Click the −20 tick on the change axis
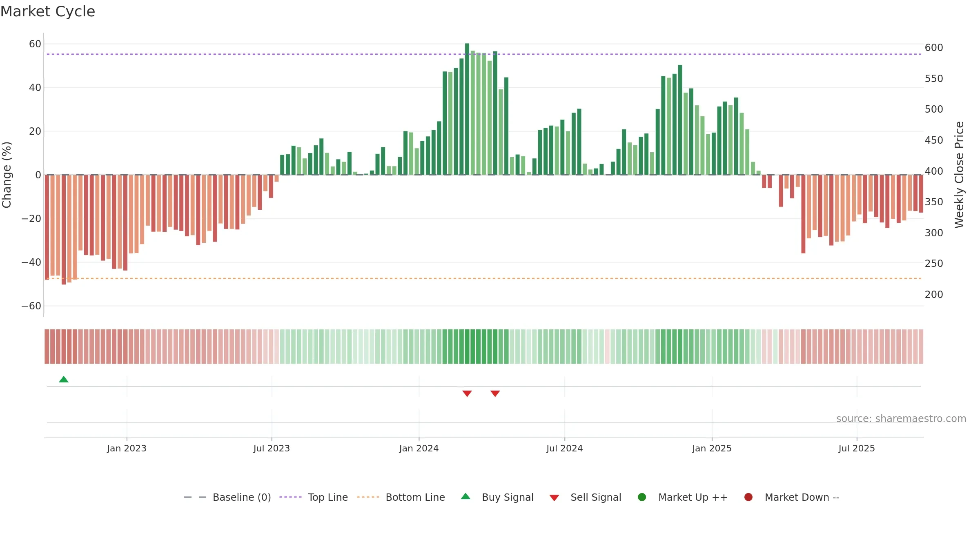Screen dimensions: 980x551 click(31, 219)
